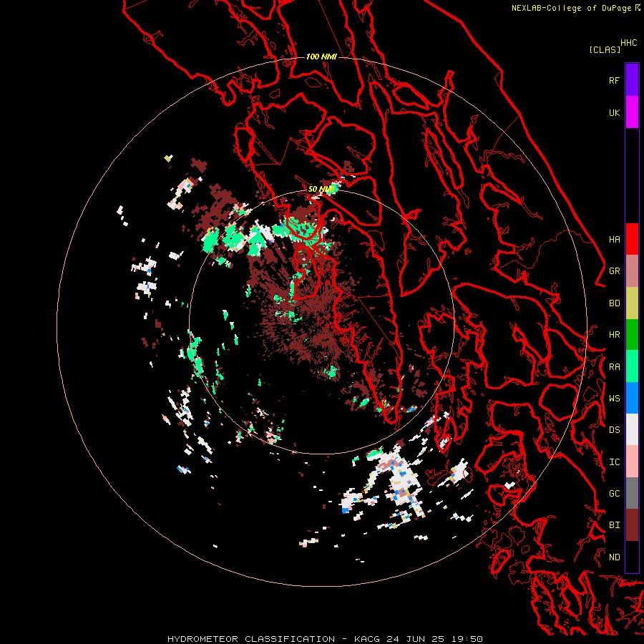Click the 'HA' legend label
644x644 pixels.
614,240
